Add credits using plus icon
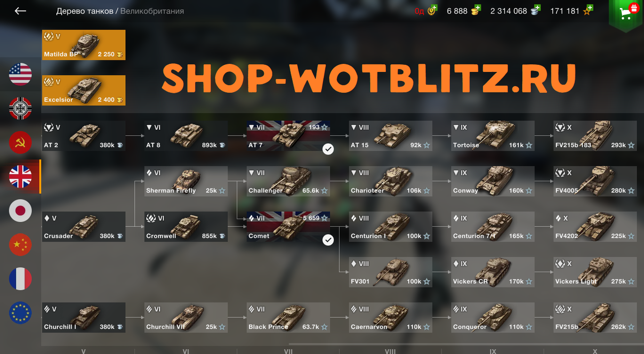Screen dimensions: 644x354 point(537,8)
